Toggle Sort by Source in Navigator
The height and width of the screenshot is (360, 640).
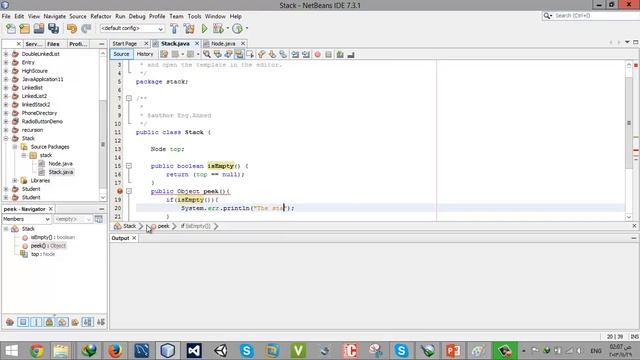tap(101, 322)
